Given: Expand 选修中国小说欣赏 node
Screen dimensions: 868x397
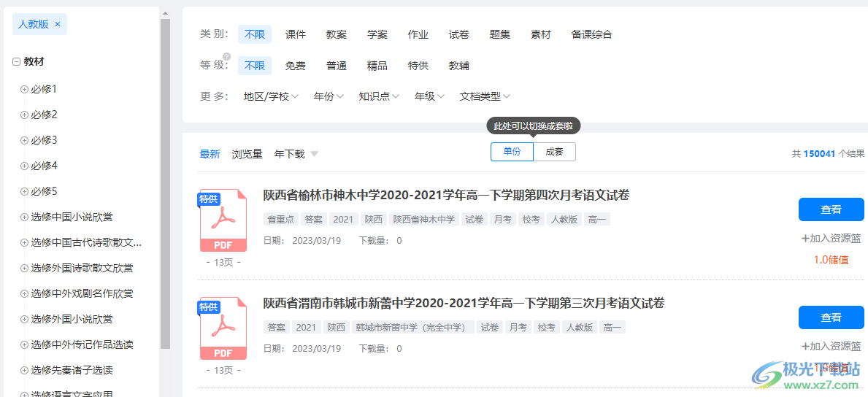Looking at the screenshot, I should click(x=24, y=217).
